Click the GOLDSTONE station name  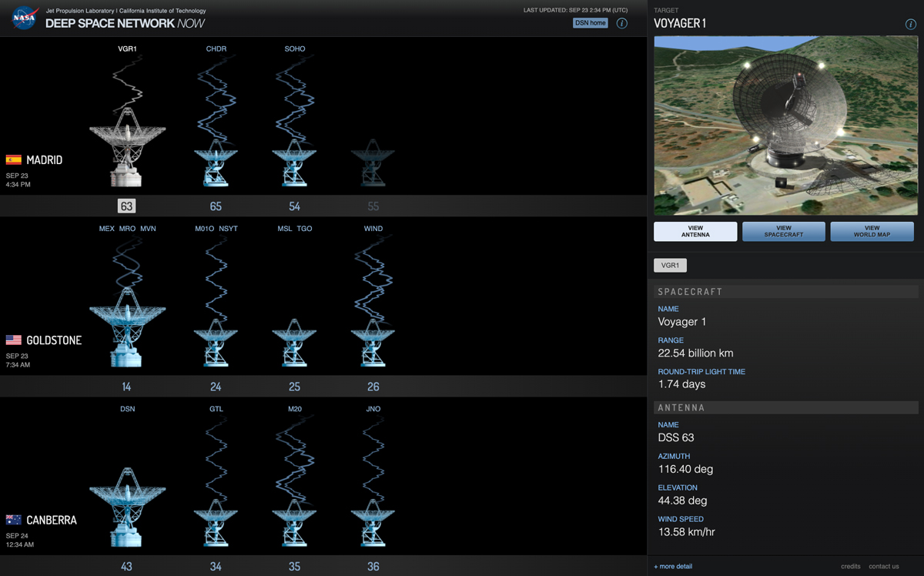click(x=54, y=340)
